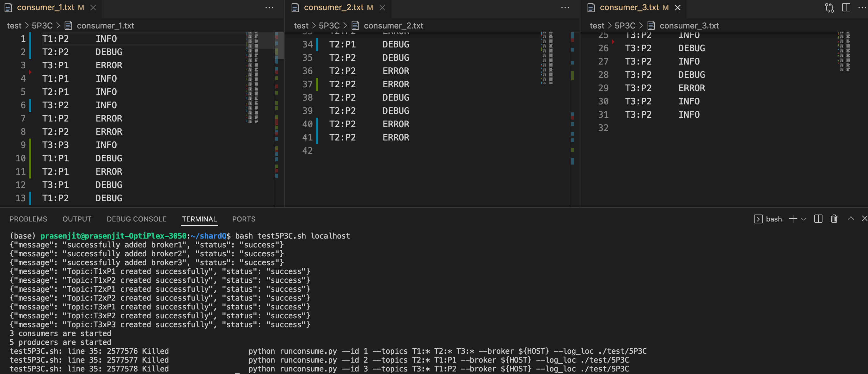Switch to the OUTPUT tab

pos(77,219)
